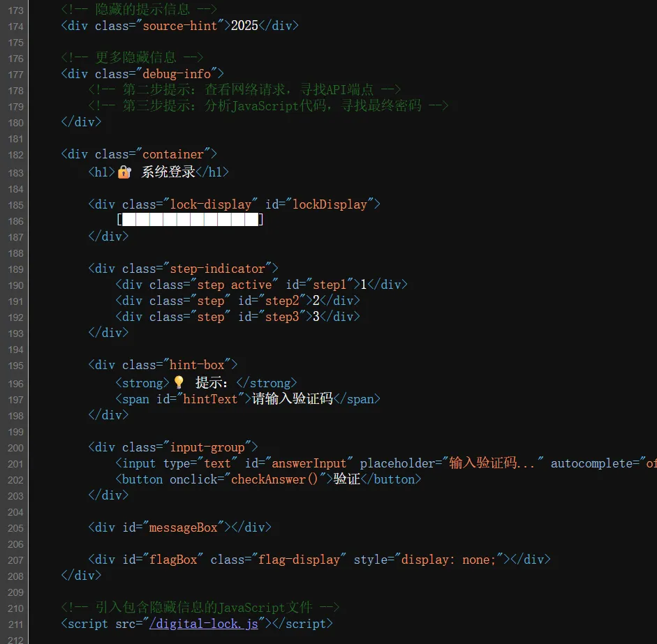This screenshot has height=644, width=657.
Task: Click the lightbulb emoji inside the strong tag
Action: point(179,382)
